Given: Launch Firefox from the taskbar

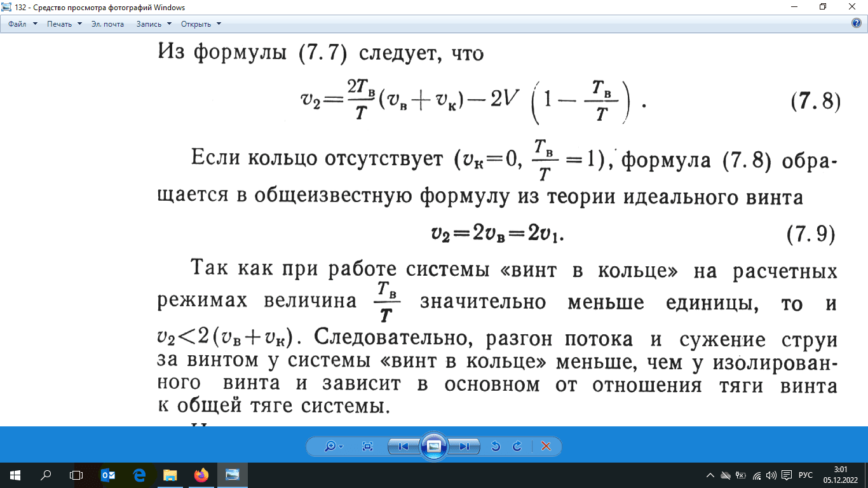Looking at the screenshot, I should 201,473.
